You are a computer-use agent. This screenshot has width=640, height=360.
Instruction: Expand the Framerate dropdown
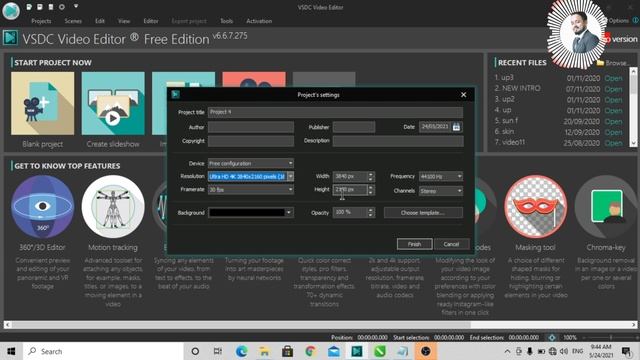pos(291,189)
